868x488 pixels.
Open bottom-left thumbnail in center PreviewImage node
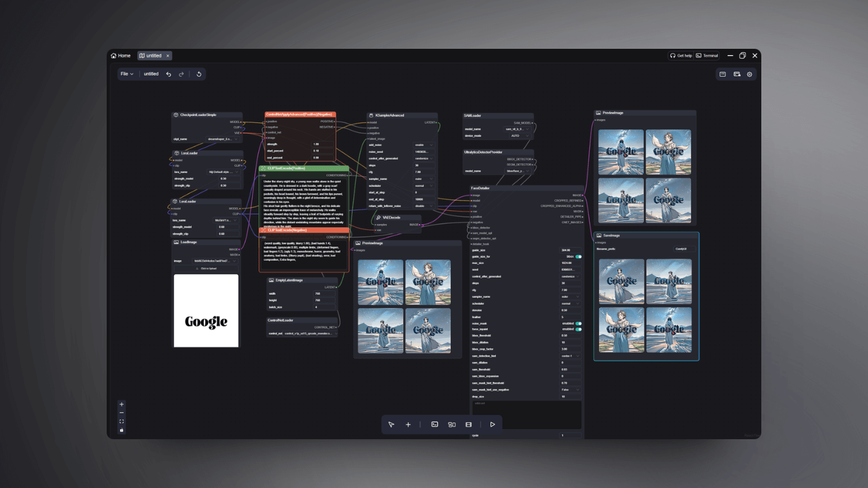pos(381,331)
